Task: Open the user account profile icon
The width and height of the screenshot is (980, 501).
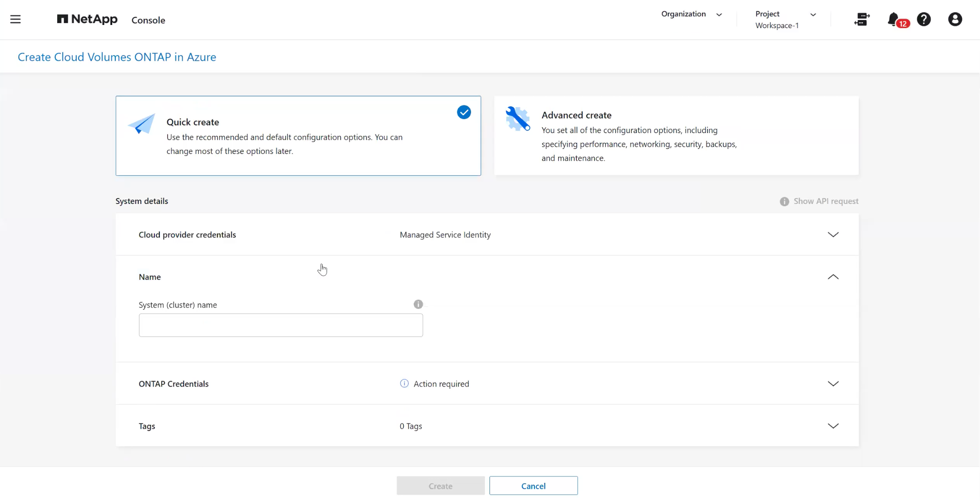Action: tap(955, 19)
